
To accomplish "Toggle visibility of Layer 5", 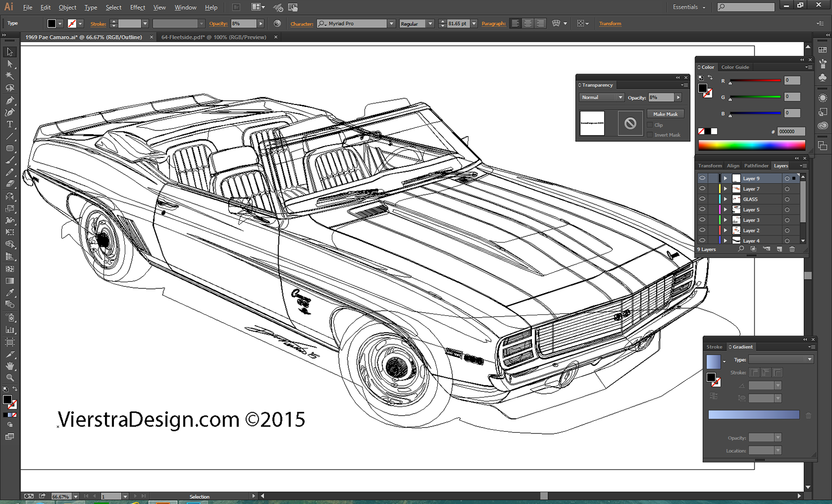I will (x=702, y=209).
